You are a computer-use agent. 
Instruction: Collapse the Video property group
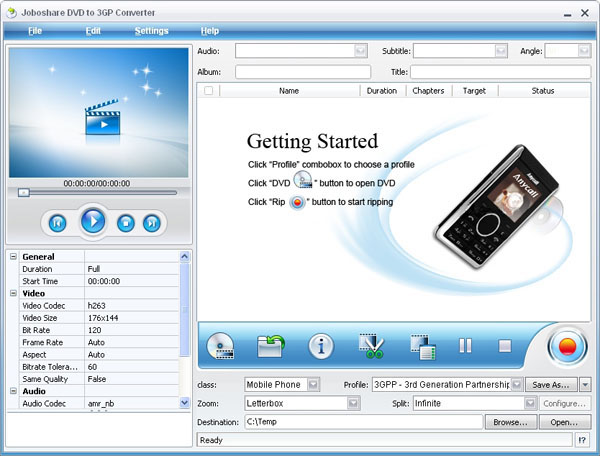pyautogui.click(x=13, y=293)
